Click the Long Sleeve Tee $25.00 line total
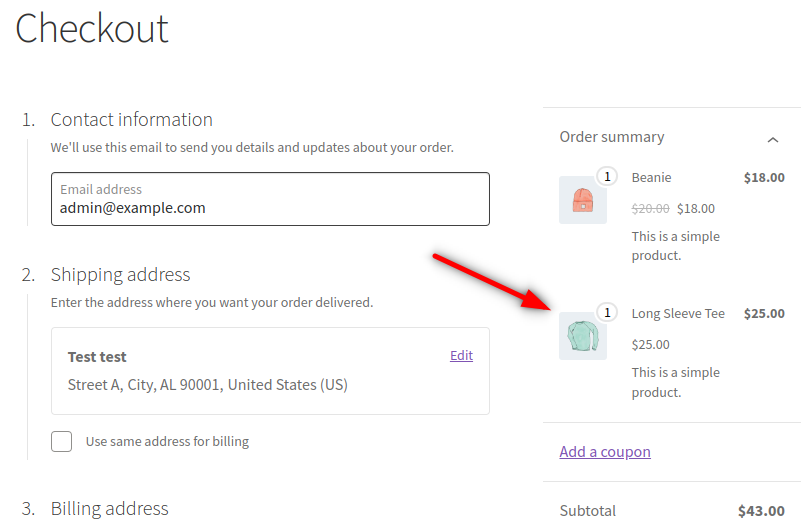The image size is (811, 527). (x=764, y=313)
